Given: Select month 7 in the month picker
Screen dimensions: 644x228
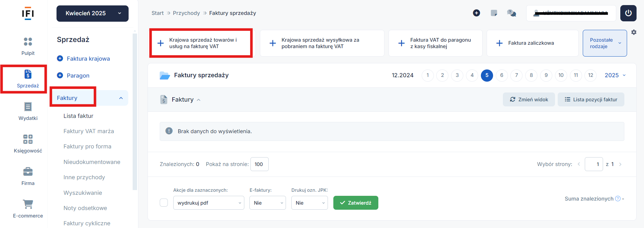Looking at the screenshot, I should pos(516,75).
